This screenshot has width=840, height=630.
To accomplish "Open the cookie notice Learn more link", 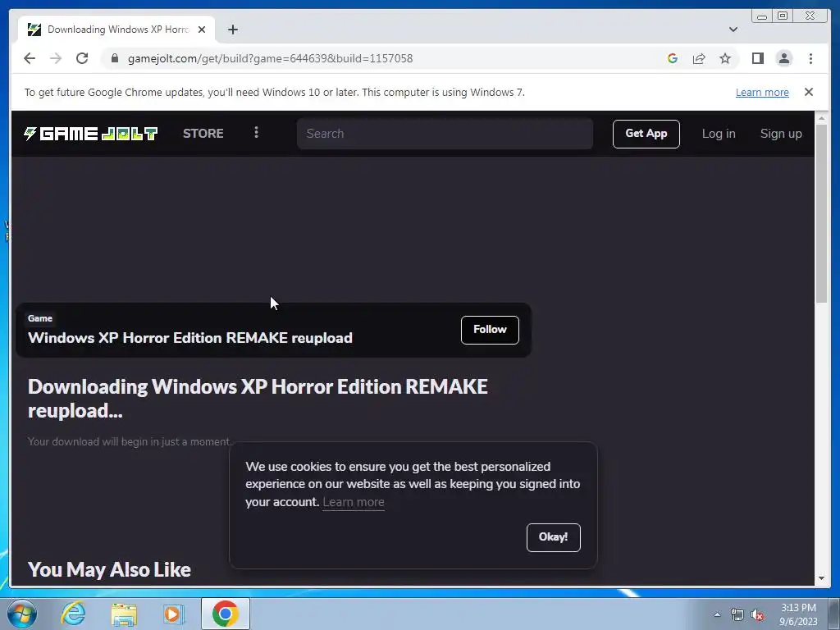I will (x=354, y=502).
